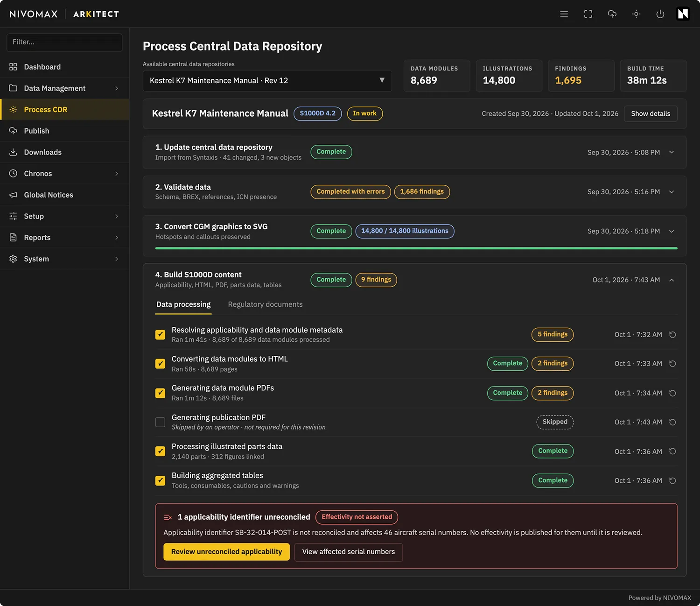Open Downloads in the sidebar
The height and width of the screenshot is (606, 700).
pyautogui.click(x=64, y=152)
